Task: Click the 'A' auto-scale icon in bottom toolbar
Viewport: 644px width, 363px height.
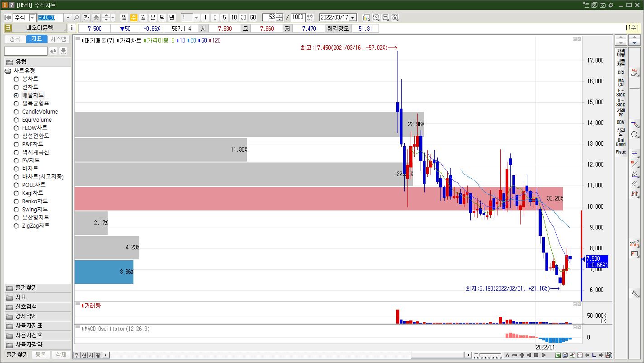Action: click(507, 355)
